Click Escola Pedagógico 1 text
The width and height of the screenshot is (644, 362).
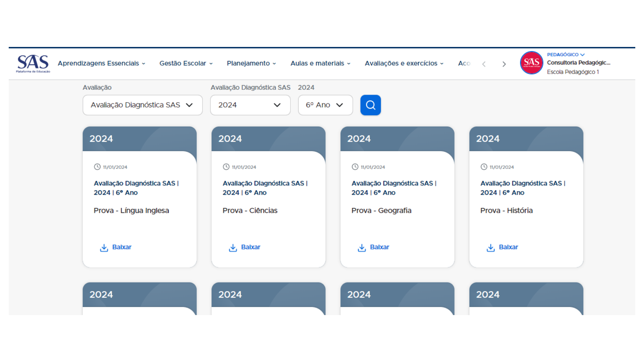(x=573, y=72)
